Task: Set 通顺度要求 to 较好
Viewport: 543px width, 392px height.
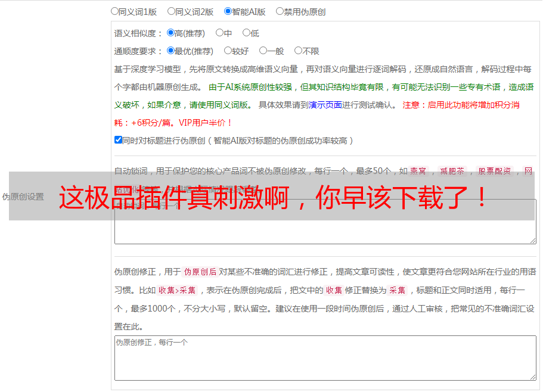Action: [228, 51]
